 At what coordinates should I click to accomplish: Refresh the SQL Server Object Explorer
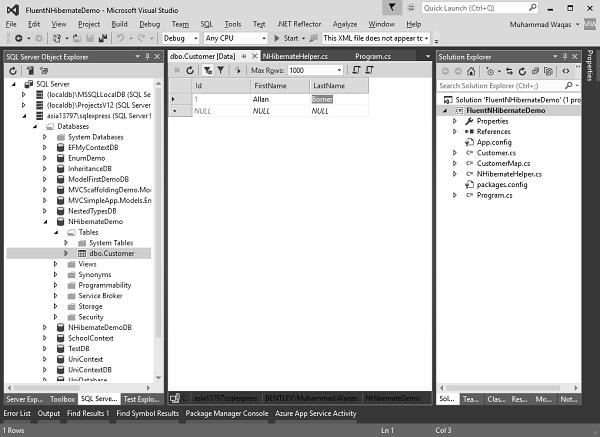click(x=14, y=71)
